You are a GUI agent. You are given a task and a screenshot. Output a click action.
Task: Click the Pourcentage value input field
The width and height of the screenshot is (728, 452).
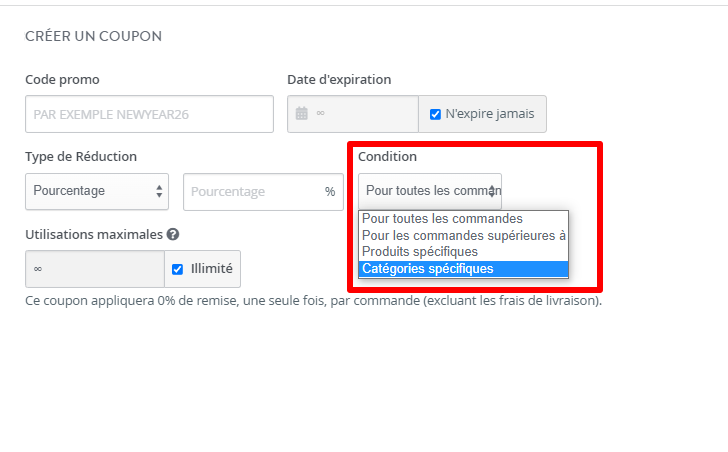[x=263, y=192]
